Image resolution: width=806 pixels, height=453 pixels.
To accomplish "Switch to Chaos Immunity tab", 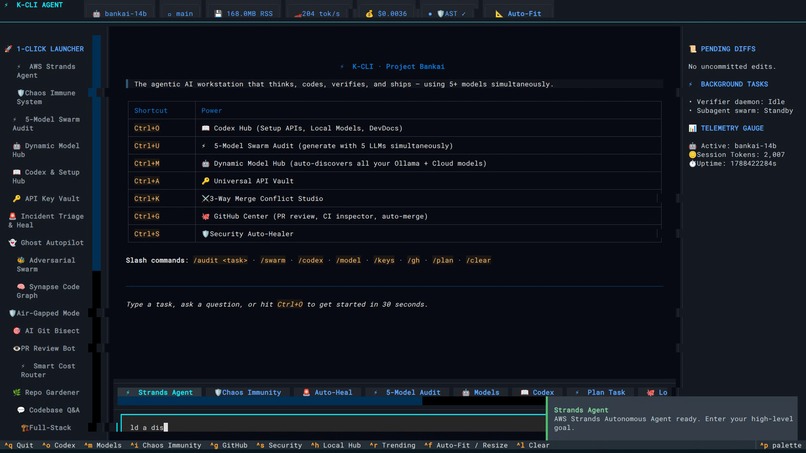I will pos(248,392).
